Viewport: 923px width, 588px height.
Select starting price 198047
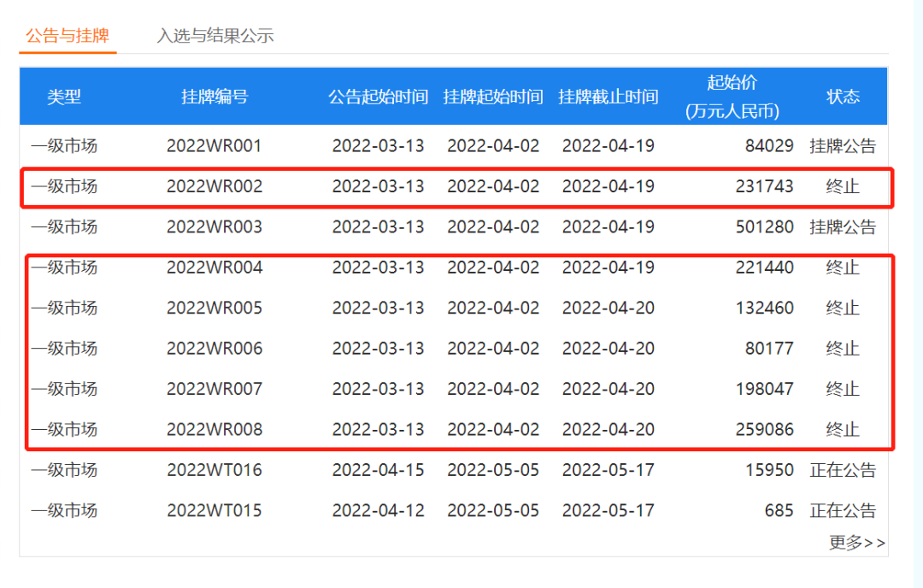tap(765, 389)
